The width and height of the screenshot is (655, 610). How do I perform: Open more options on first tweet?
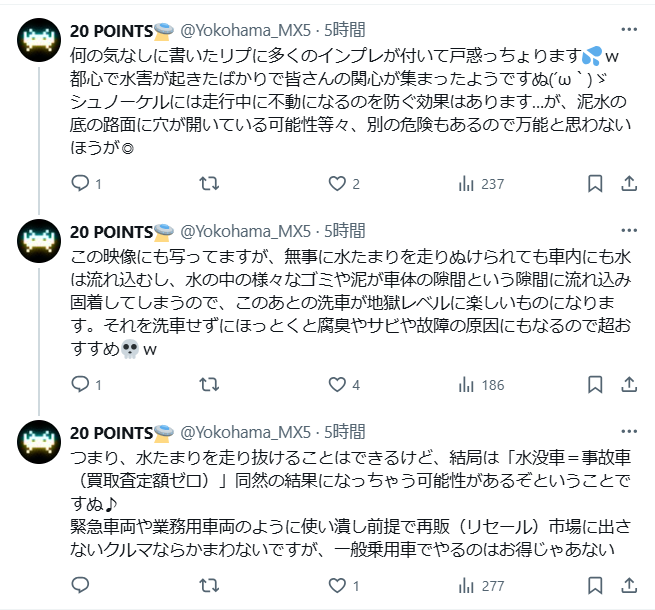click(x=627, y=30)
